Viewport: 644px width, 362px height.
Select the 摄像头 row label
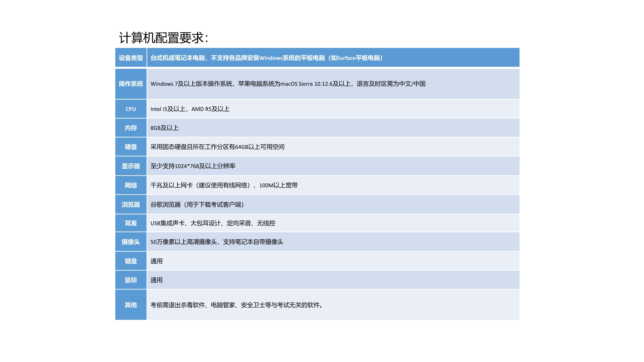click(x=131, y=242)
